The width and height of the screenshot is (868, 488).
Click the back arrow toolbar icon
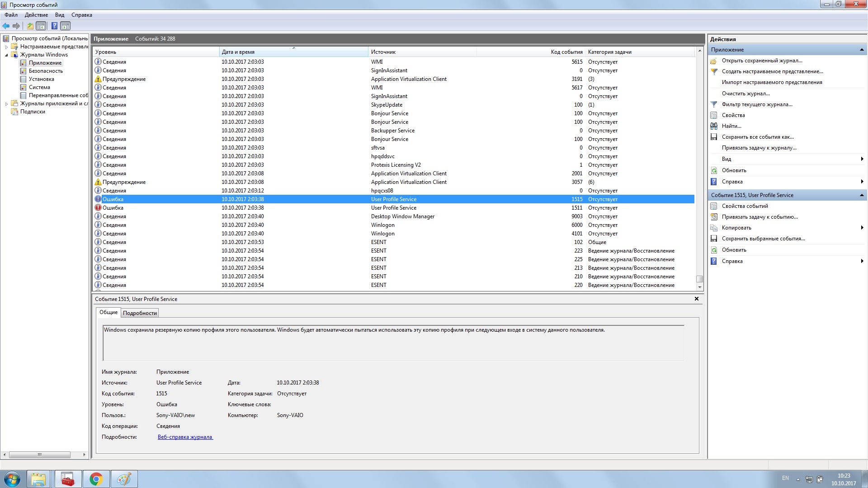click(x=6, y=26)
